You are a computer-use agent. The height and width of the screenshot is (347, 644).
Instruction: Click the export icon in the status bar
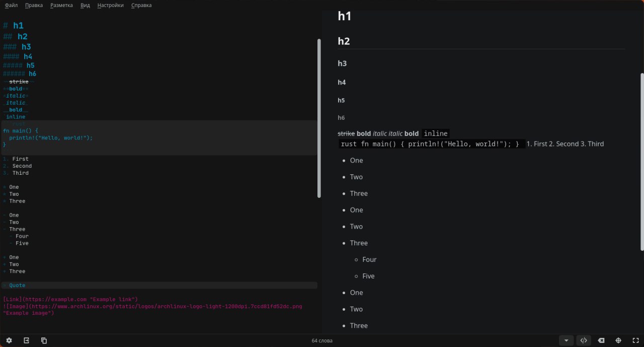point(26,340)
